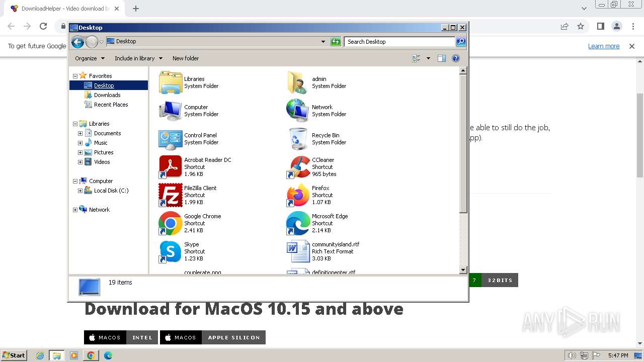Click the Chrome icon in the taskbar
The width and height of the screenshot is (644, 362).
[91, 355]
